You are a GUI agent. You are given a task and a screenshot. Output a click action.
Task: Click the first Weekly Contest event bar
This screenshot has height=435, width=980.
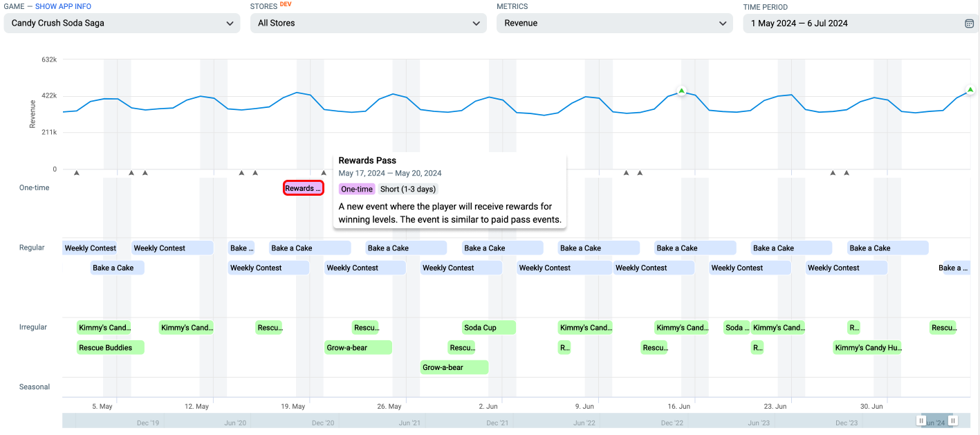90,248
